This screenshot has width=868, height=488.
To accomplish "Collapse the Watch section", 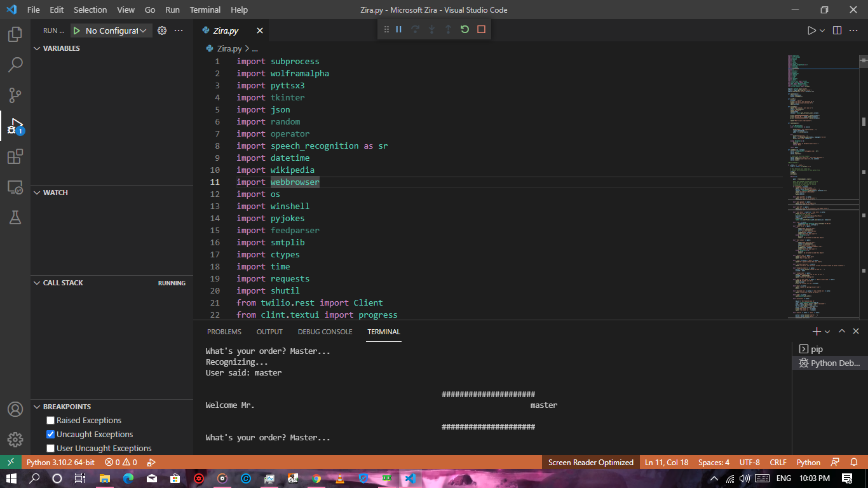I will 37,193.
